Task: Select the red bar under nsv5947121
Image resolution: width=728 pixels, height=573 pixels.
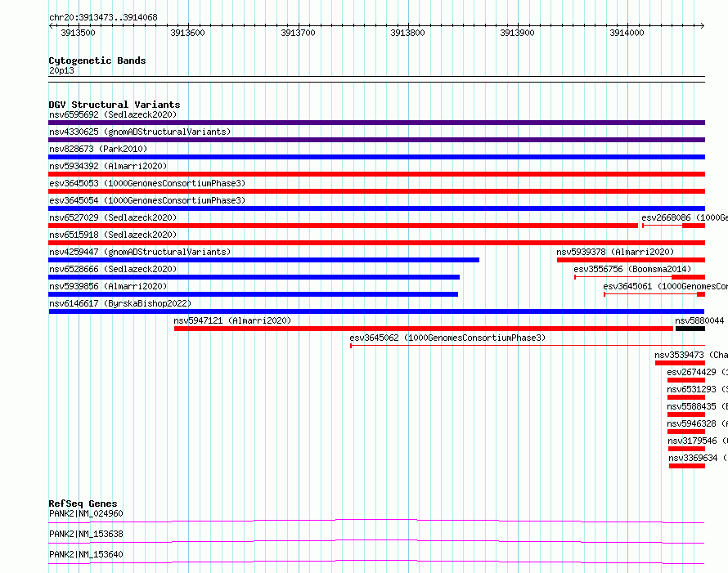Action: (x=424, y=329)
